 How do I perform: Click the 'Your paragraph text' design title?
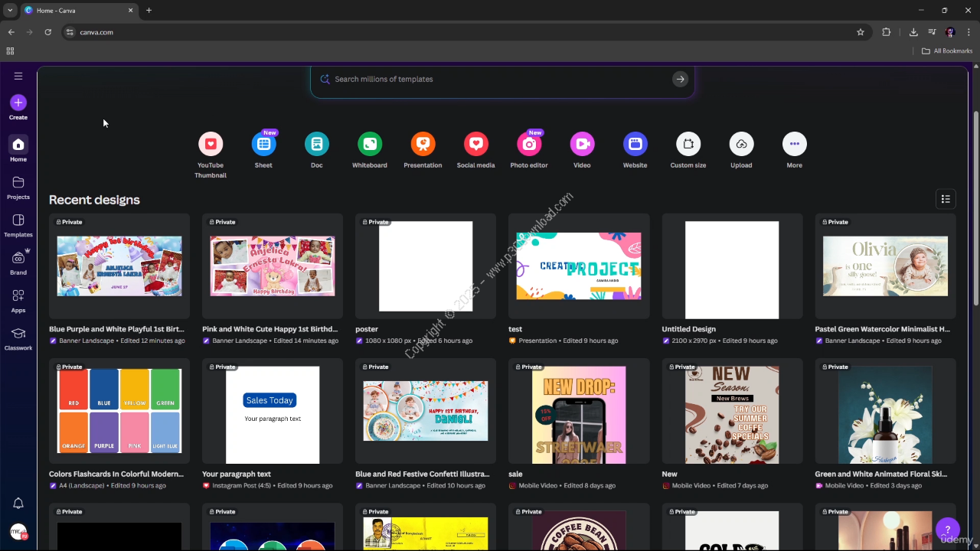click(x=237, y=474)
